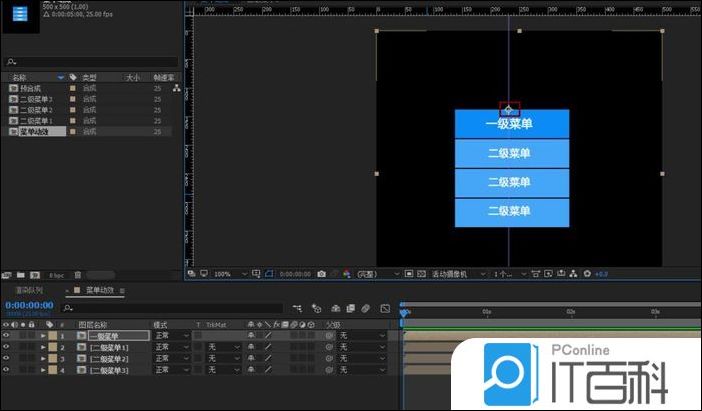The image size is (702, 411).
Task: Select the 菜单动效 timeline tab
Action: point(102,291)
